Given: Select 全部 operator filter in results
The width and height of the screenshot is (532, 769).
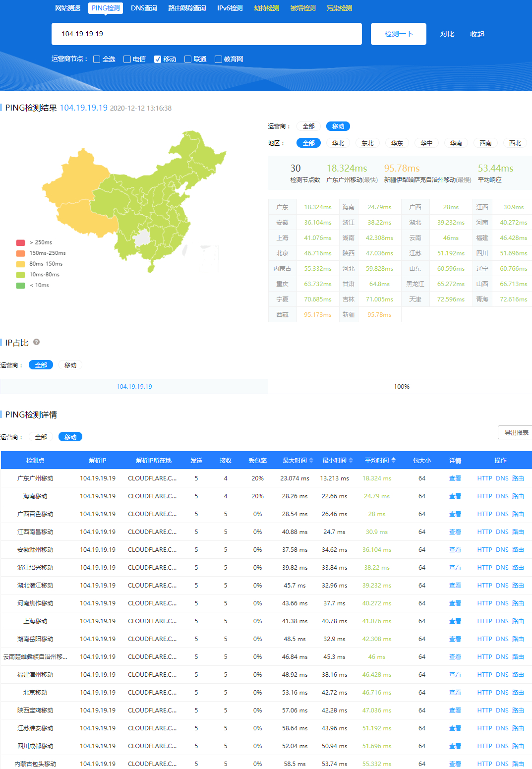Looking at the screenshot, I should point(309,126).
